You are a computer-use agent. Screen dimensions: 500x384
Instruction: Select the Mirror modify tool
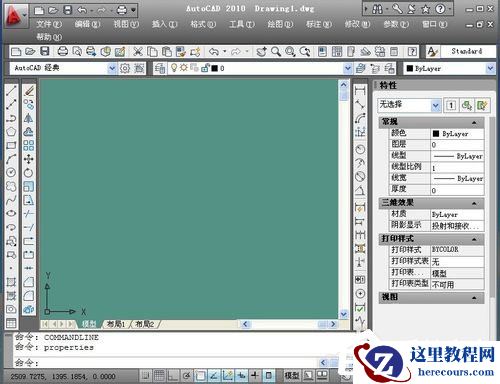(29, 118)
